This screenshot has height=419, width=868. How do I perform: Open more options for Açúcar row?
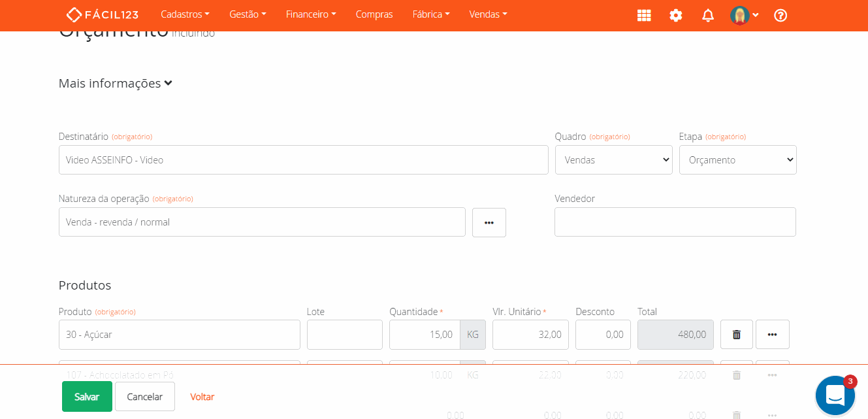coord(772,334)
